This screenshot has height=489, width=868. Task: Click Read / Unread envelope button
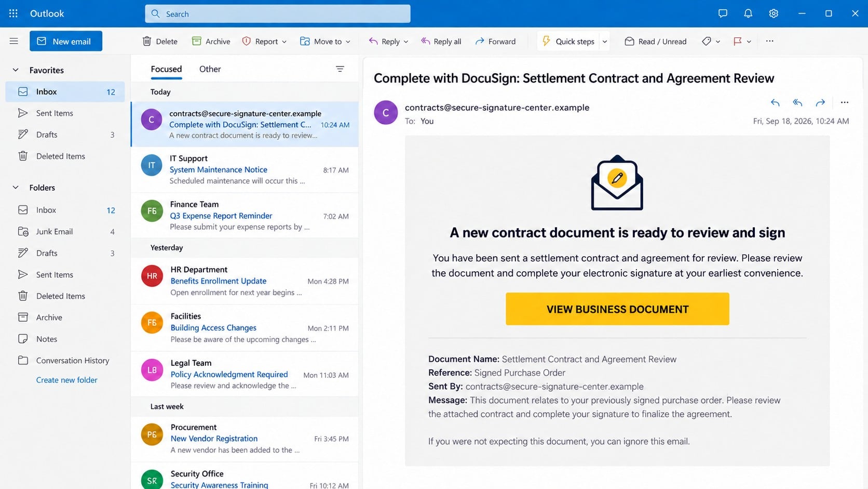point(655,41)
